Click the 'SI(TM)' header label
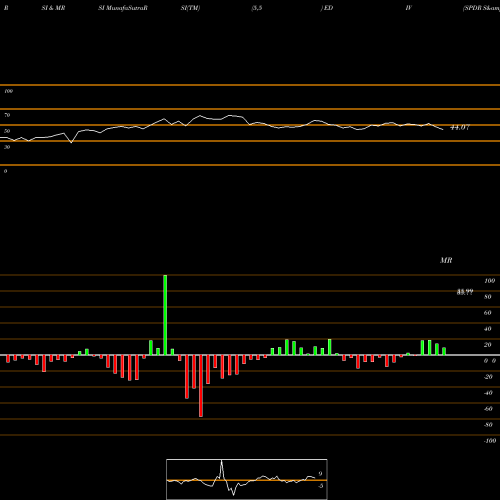Screen dimensions: 500x500 [x=190, y=8]
